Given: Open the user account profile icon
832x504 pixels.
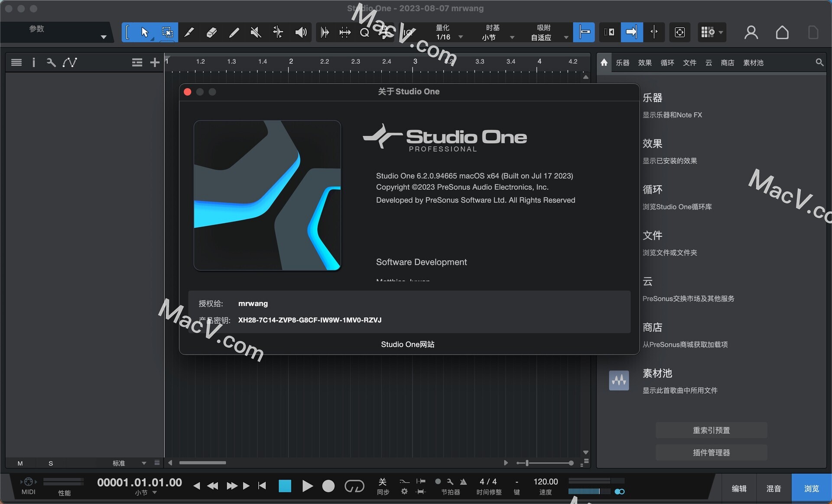Looking at the screenshot, I should 751,32.
